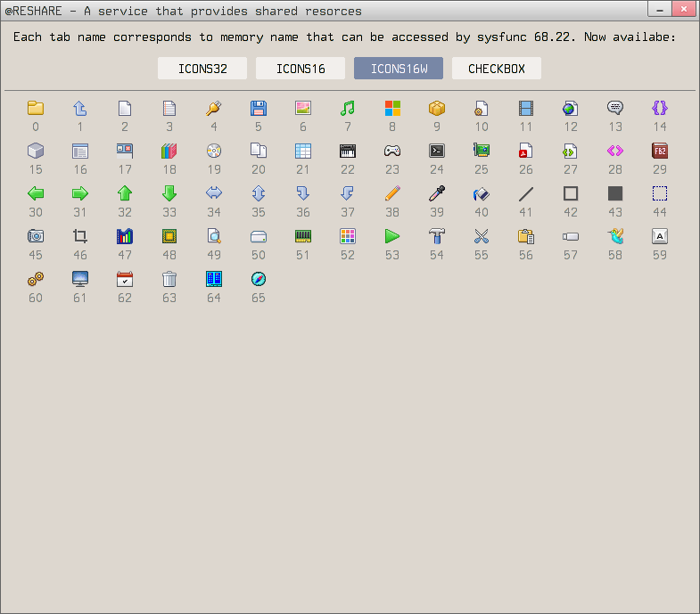Switch to the ICONS32 tab
Image resolution: width=700 pixels, height=614 pixels.
tap(202, 69)
